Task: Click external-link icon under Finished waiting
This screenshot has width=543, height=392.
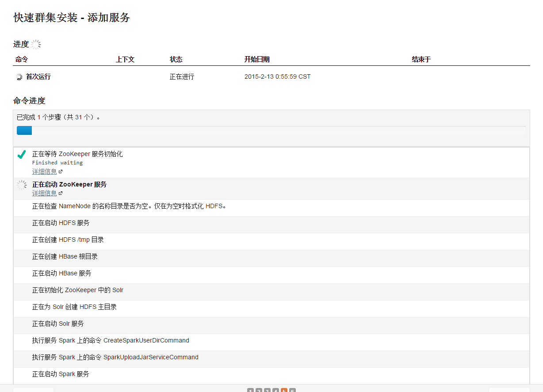Action: click(x=61, y=171)
